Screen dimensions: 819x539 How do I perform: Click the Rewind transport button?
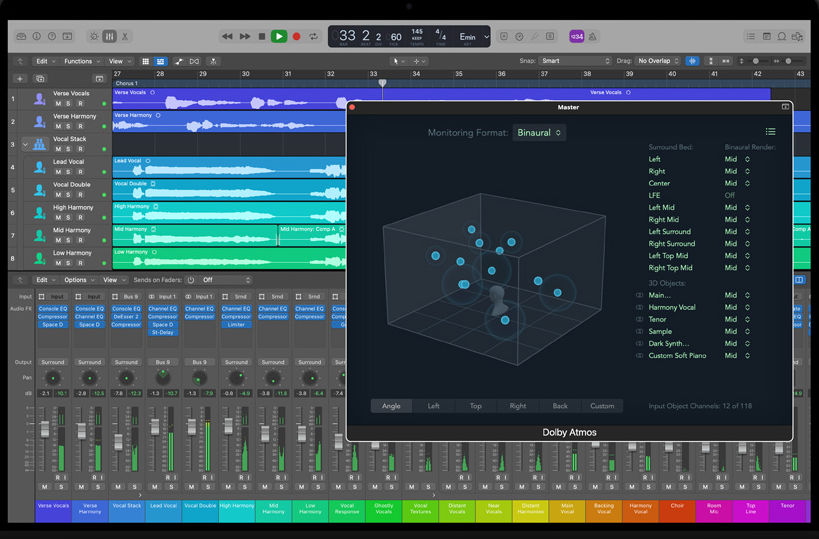click(x=227, y=37)
